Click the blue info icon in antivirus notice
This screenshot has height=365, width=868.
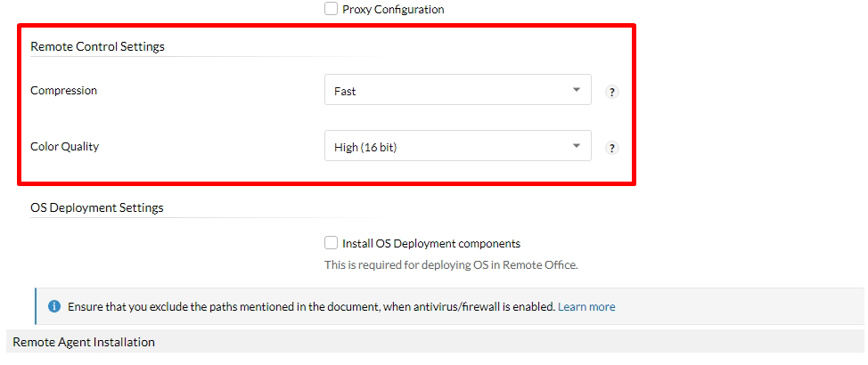pos(54,306)
